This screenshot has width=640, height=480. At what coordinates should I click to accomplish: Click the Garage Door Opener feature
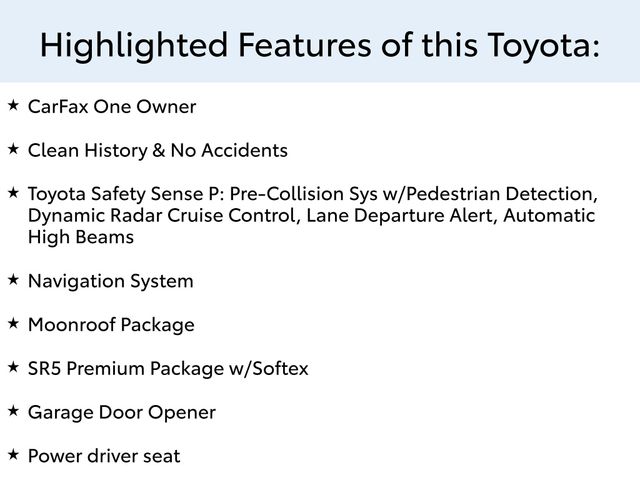click(122, 413)
